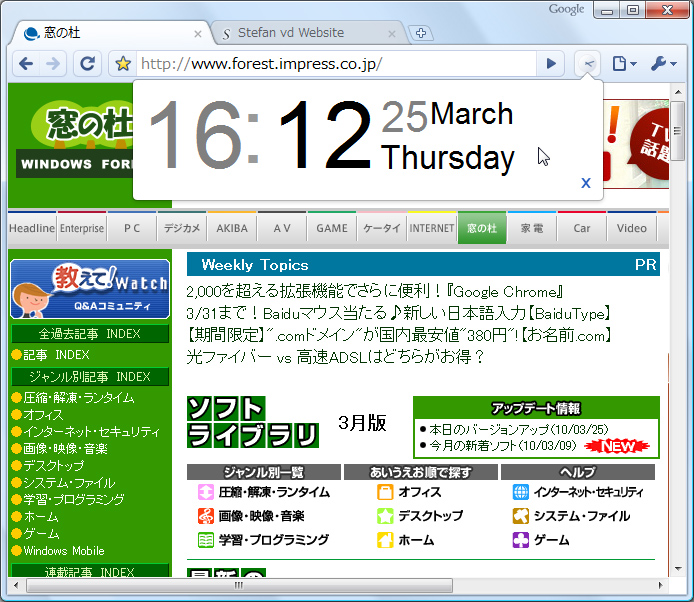Open sidebar link インターネット・セキュリティ
This screenshot has width=694, height=602.
(x=91, y=432)
